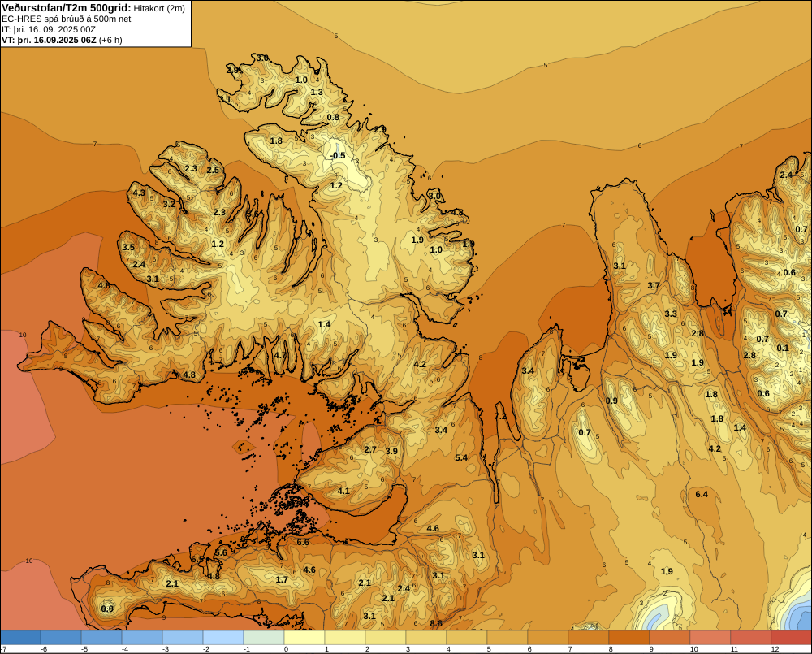The image size is (812, 654).
Task: Click the legend label '12'
Action: [x=775, y=649]
